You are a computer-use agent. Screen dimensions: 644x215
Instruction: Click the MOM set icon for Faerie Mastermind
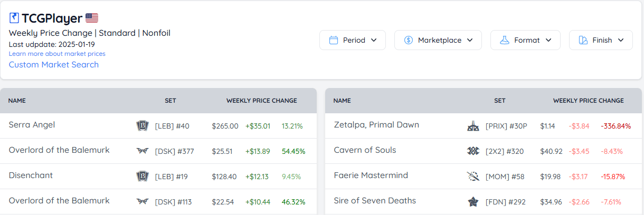tap(473, 177)
